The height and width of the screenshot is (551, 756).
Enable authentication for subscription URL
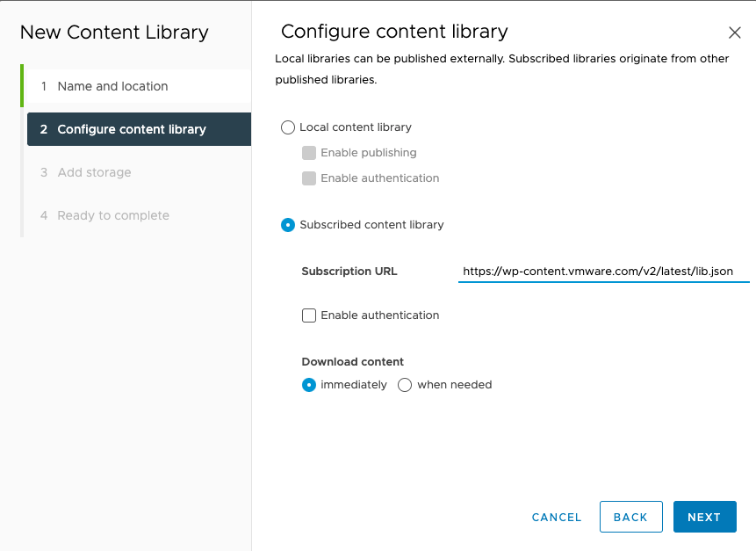[x=309, y=315]
